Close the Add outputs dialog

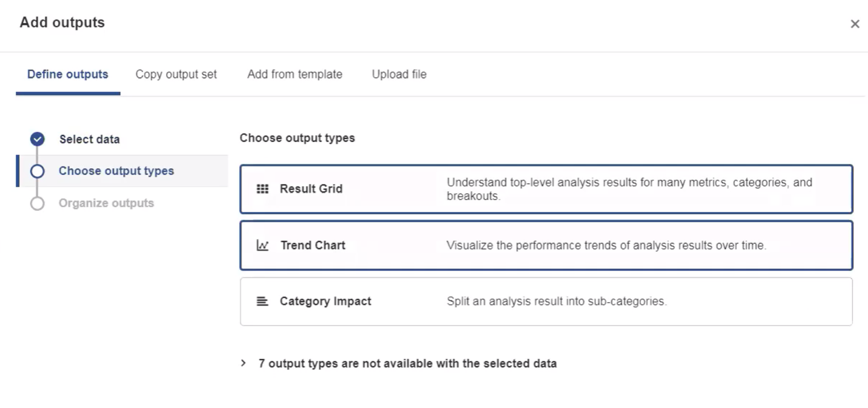coord(855,24)
